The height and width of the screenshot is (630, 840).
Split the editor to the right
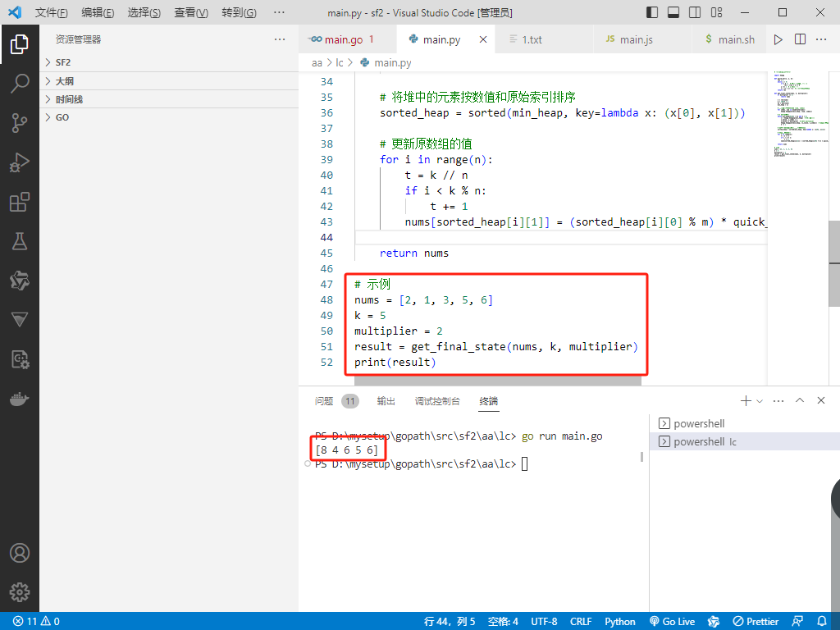click(x=800, y=39)
